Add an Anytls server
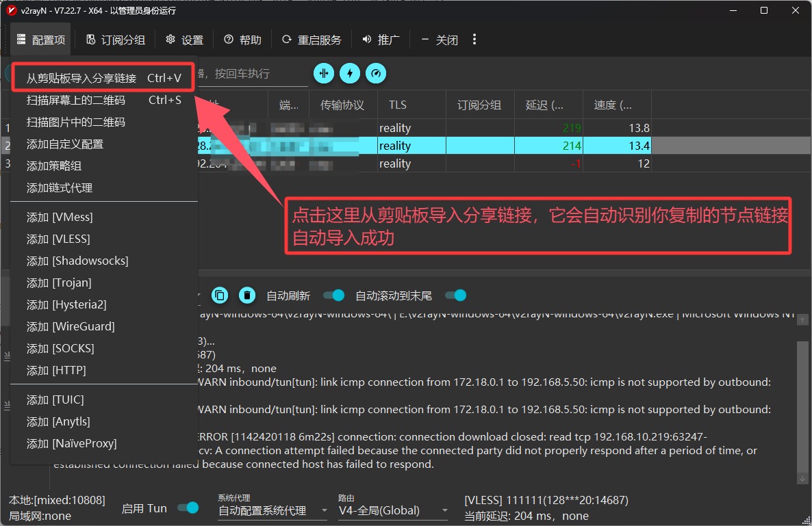Image resolution: width=812 pixels, height=526 pixels. (103, 421)
